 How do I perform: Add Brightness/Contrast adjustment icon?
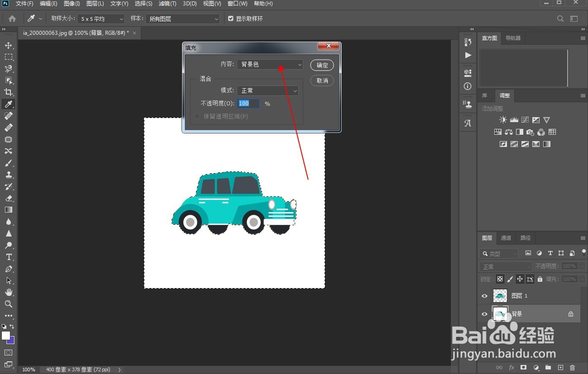[x=503, y=120]
